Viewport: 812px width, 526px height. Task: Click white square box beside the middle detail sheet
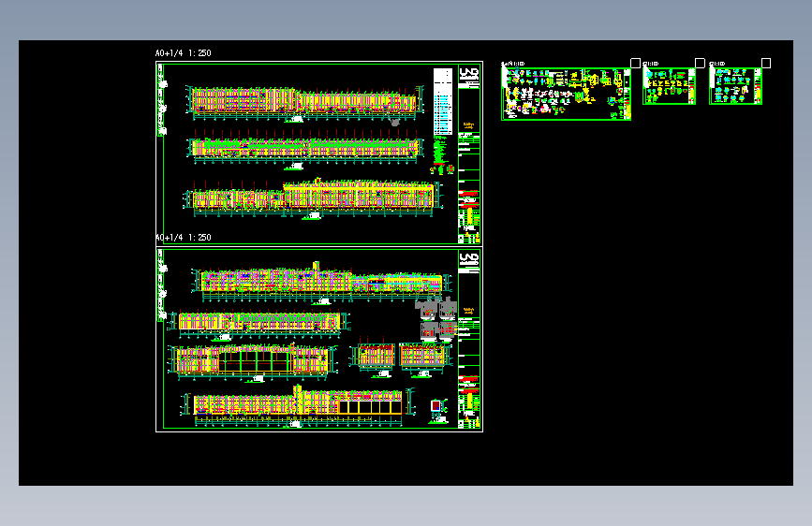pyautogui.click(x=700, y=63)
